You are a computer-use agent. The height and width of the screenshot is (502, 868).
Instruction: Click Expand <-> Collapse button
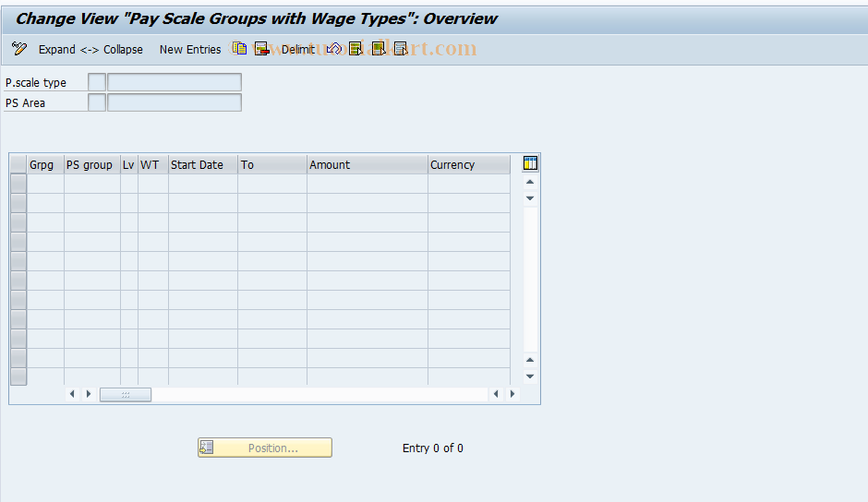[x=90, y=49]
